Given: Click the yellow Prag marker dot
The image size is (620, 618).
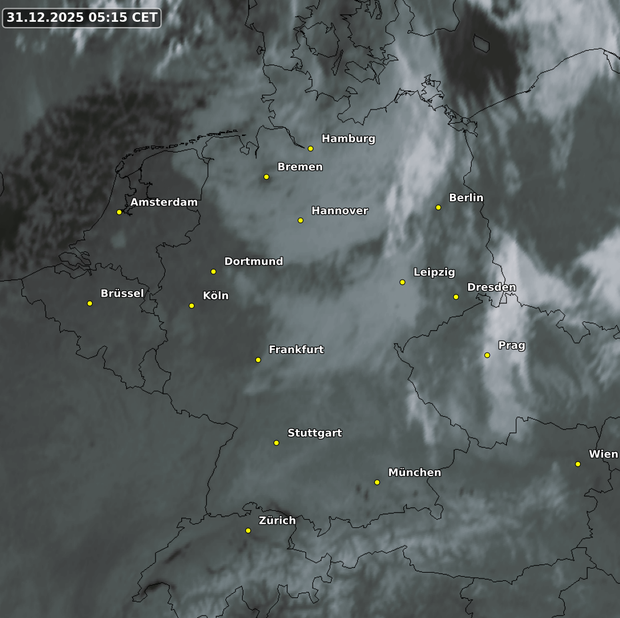Looking at the screenshot, I should coord(487,355).
